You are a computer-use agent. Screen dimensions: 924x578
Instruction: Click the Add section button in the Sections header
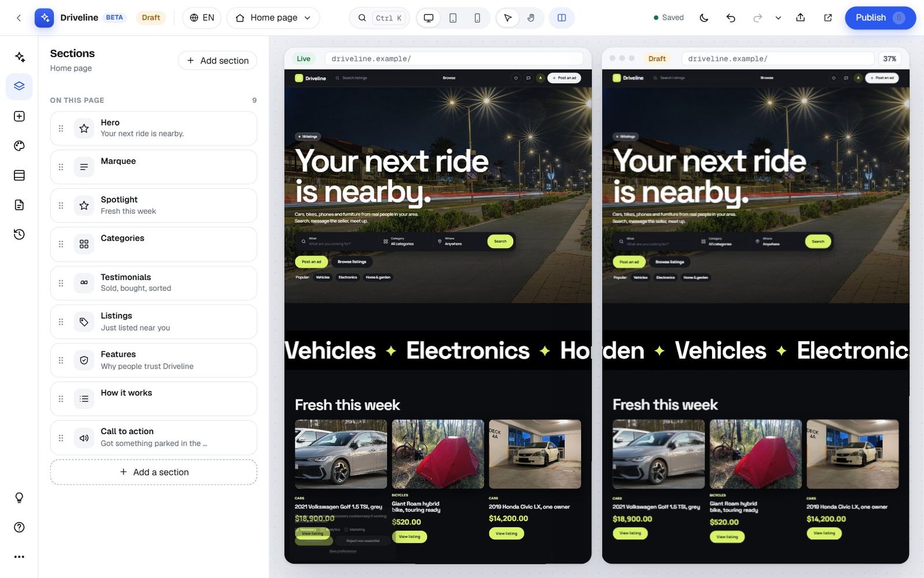(x=218, y=61)
